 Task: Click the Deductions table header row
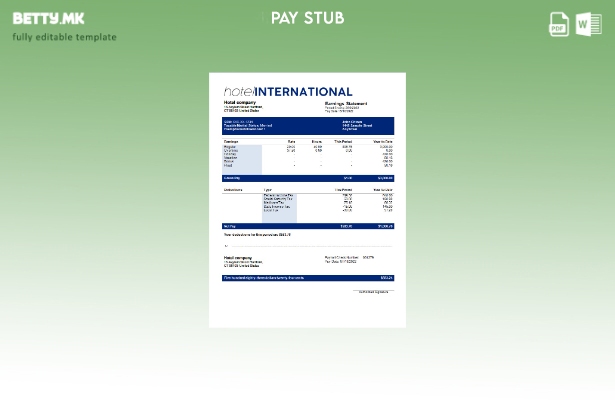[x=307, y=189]
